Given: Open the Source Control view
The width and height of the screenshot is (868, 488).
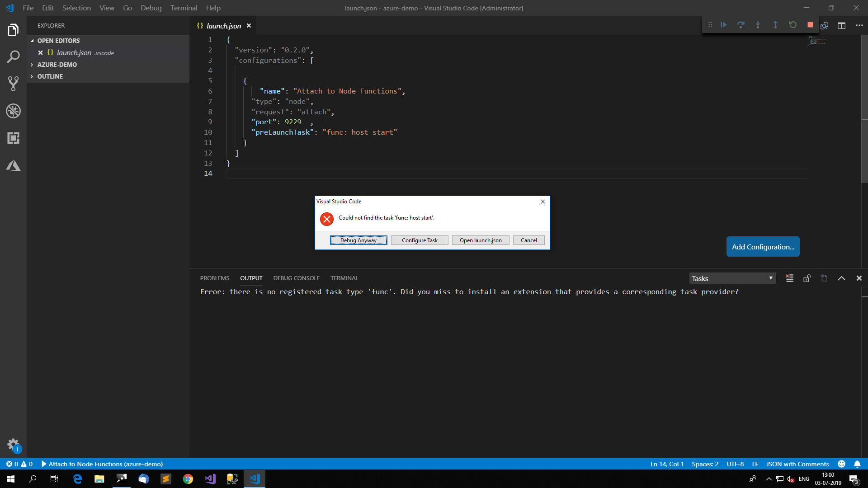Looking at the screenshot, I should pyautogui.click(x=13, y=84).
